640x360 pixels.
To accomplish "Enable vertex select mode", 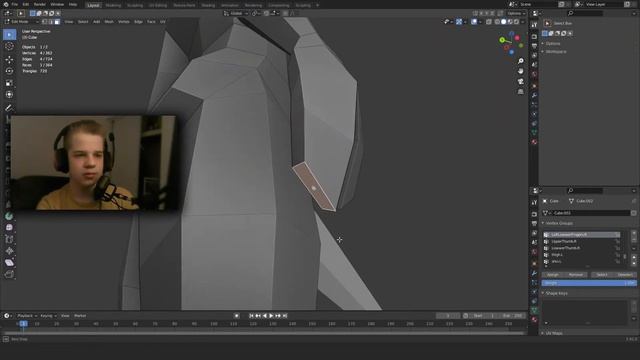I will coord(45,22).
